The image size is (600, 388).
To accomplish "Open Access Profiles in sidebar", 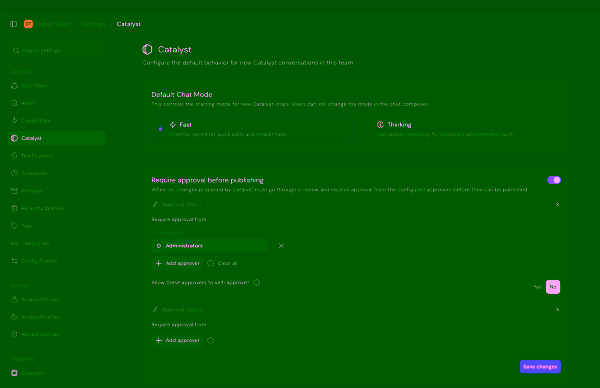I will pos(57,317).
